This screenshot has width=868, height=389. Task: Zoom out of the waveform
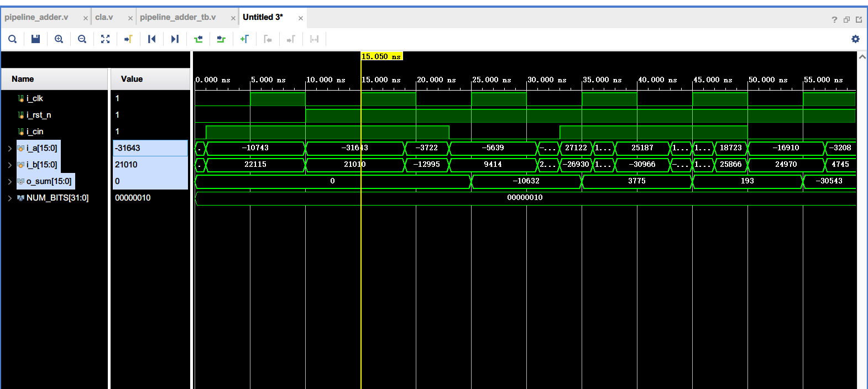click(x=82, y=39)
